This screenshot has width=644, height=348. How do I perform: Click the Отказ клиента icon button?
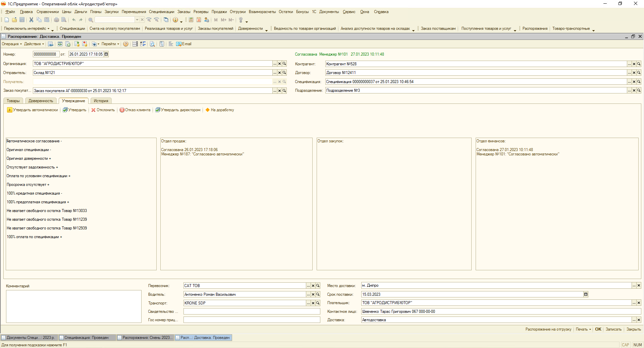(x=122, y=110)
